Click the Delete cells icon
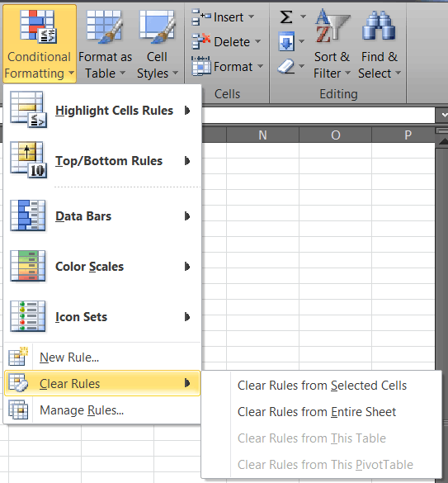 pos(200,41)
